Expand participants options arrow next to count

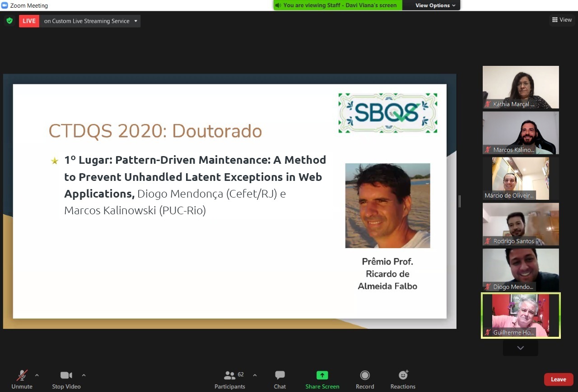(x=255, y=375)
